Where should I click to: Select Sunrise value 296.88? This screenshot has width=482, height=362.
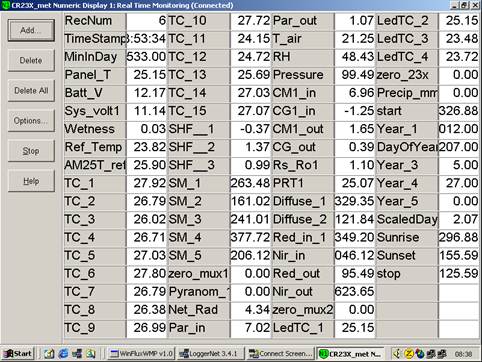[459, 237]
